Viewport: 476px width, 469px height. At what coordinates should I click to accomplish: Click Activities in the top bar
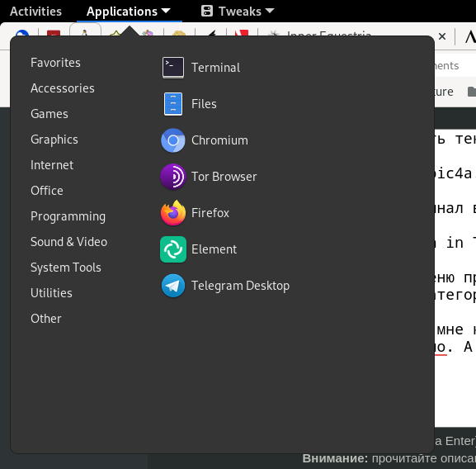[x=35, y=12]
